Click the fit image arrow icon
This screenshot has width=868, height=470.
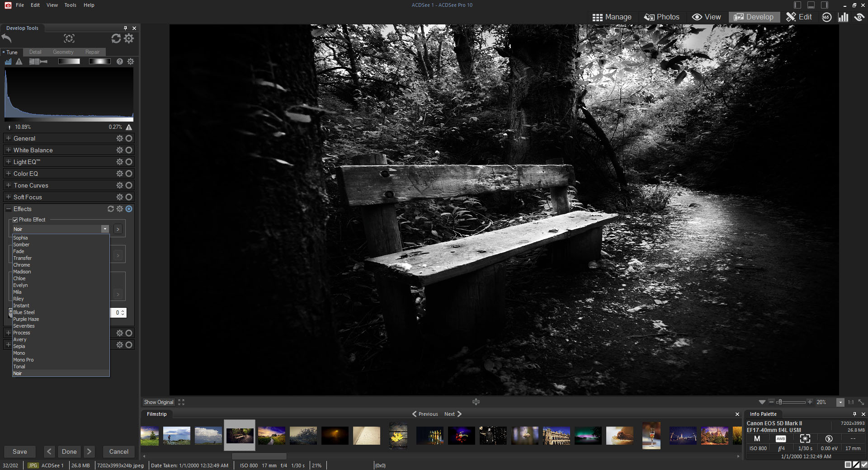point(861,402)
